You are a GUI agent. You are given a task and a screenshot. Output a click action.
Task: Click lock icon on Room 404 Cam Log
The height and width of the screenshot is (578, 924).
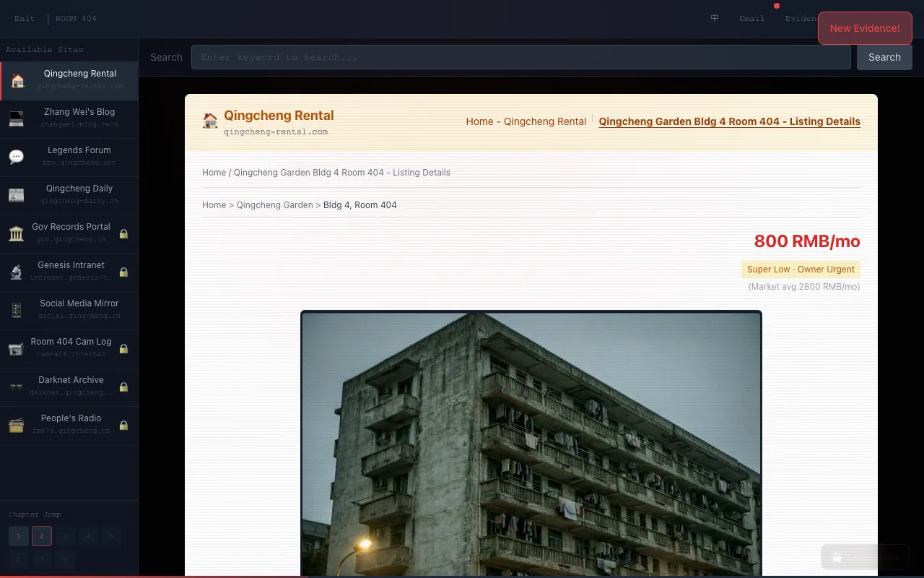[123, 349]
